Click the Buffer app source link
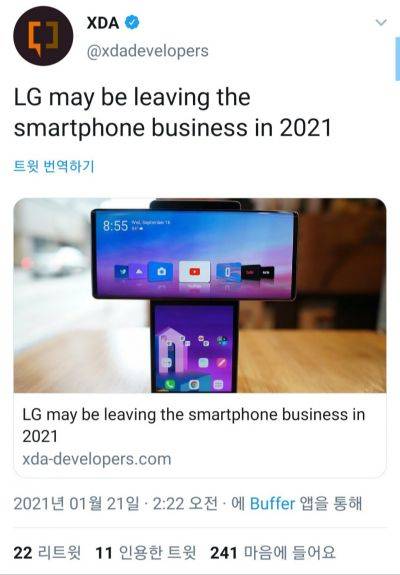The height and width of the screenshot is (575, 400). coord(272,504)
